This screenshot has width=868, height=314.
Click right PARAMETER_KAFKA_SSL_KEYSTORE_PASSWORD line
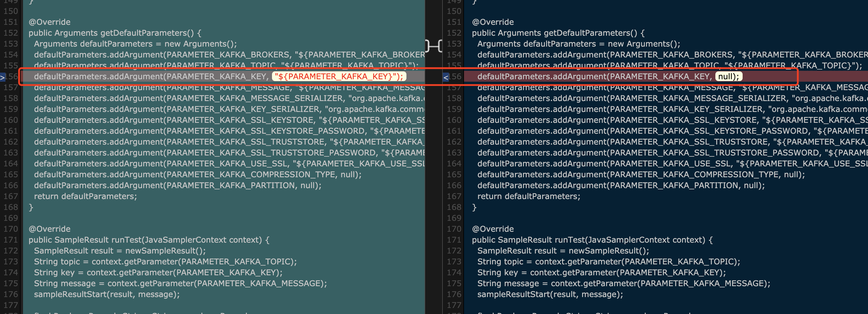[x=673, y=131]
